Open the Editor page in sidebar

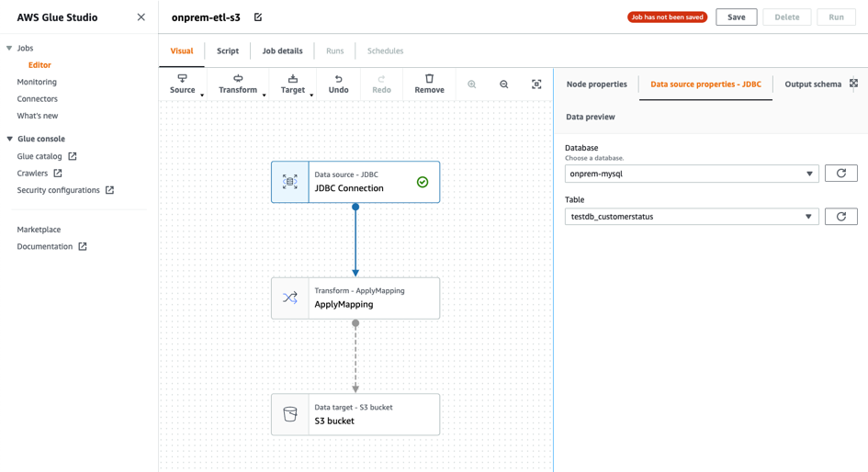click(39, 65)
